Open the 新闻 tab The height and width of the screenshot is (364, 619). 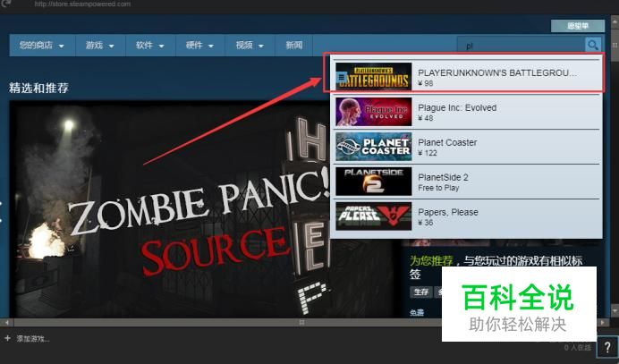[294, 46]
